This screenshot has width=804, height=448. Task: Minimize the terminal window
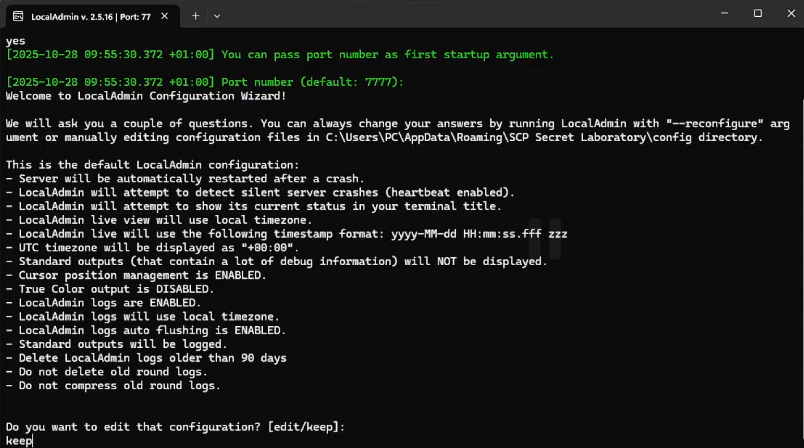[724, 13]
